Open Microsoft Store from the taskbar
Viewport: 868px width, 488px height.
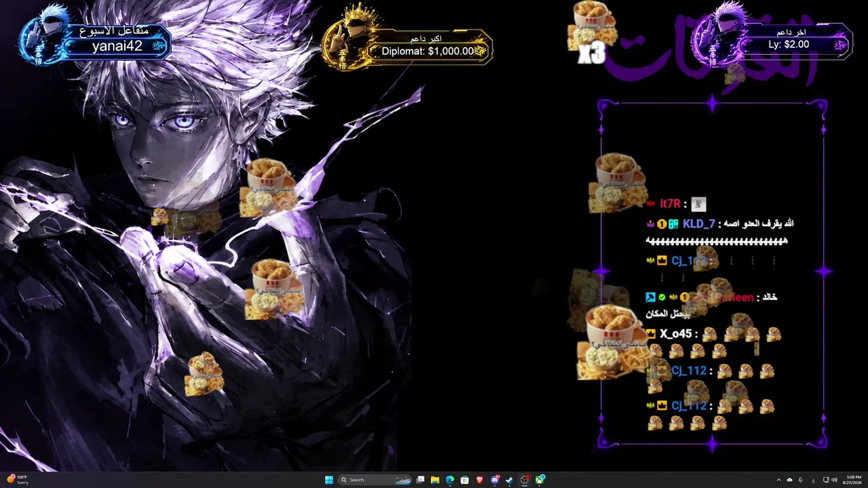coord(465,480)
